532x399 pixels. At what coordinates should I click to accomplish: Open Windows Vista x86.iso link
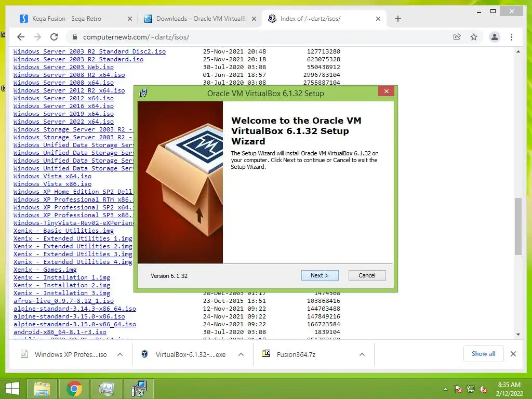(x=52, y=184)
